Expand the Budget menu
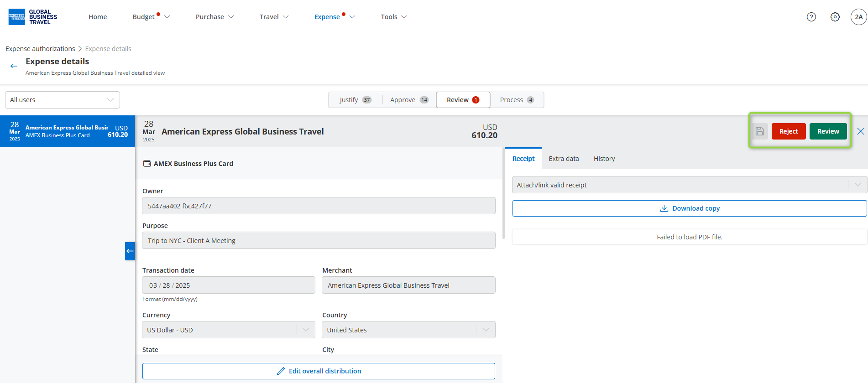 click(151, 17)
